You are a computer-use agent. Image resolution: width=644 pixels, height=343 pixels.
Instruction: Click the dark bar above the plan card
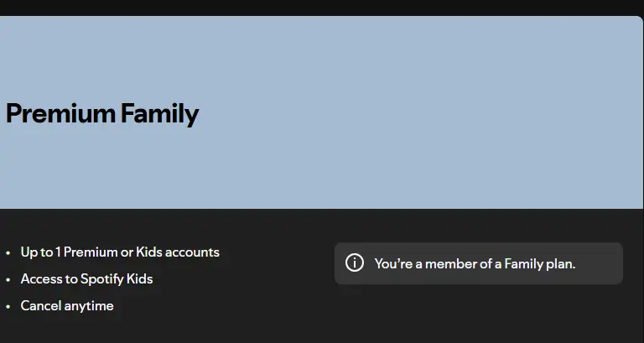(322, 8)
